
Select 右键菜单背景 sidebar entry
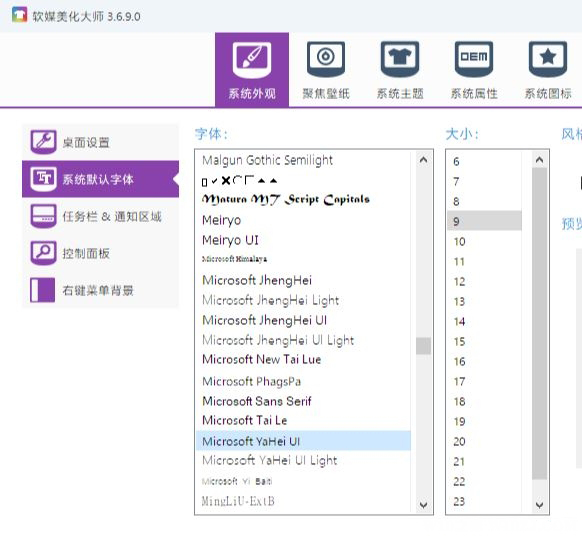coord(100,290)
